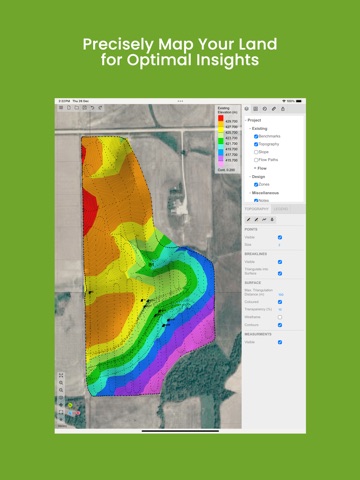This screenshot has width=360, height=480.
Task: Select the first point drawing tool
Action: point(248,219)
